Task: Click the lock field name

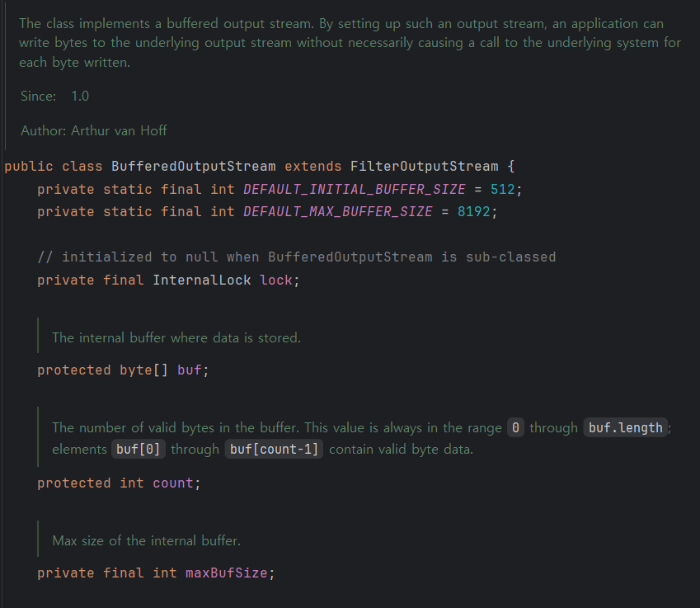Action: tap(276, 280)
